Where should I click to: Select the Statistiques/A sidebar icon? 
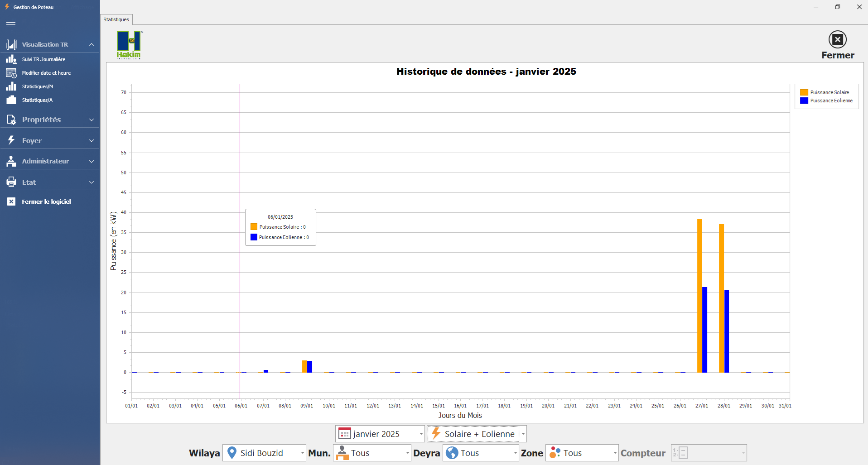point(11,100)
